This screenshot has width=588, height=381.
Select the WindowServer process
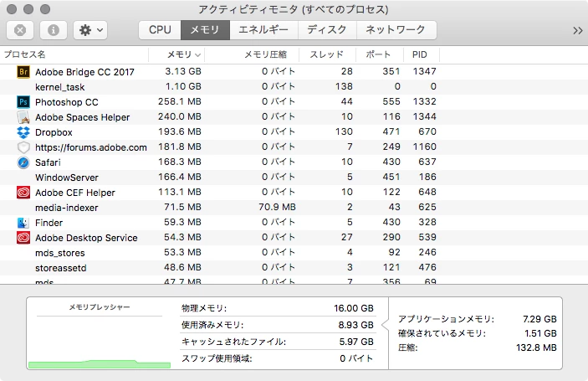67,178
